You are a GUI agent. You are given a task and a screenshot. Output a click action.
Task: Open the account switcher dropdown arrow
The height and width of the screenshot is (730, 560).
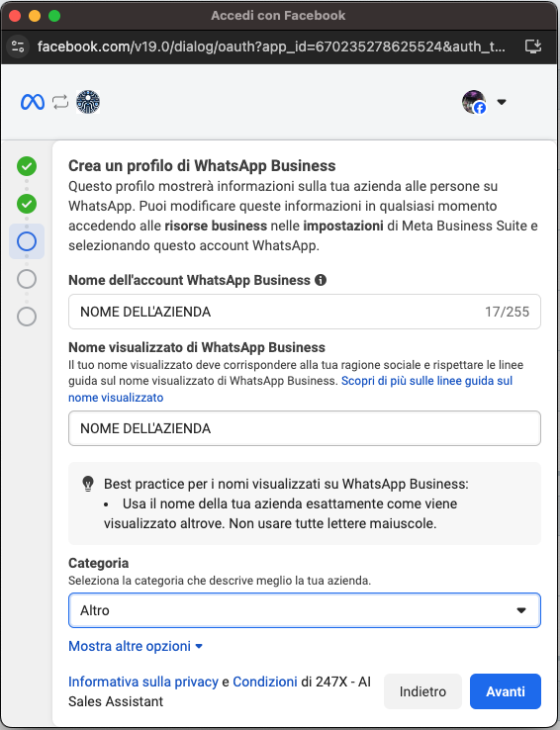[502, 102]
